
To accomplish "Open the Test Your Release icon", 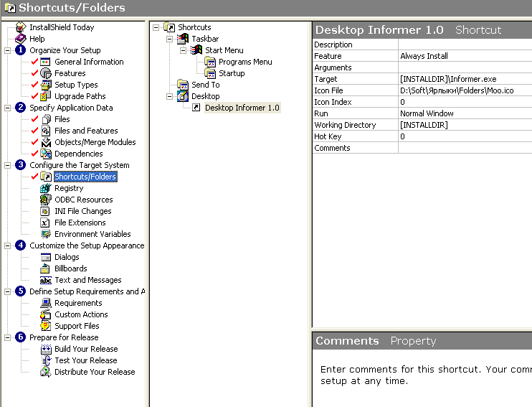I will pyautogui.click(x=45, y=360).
